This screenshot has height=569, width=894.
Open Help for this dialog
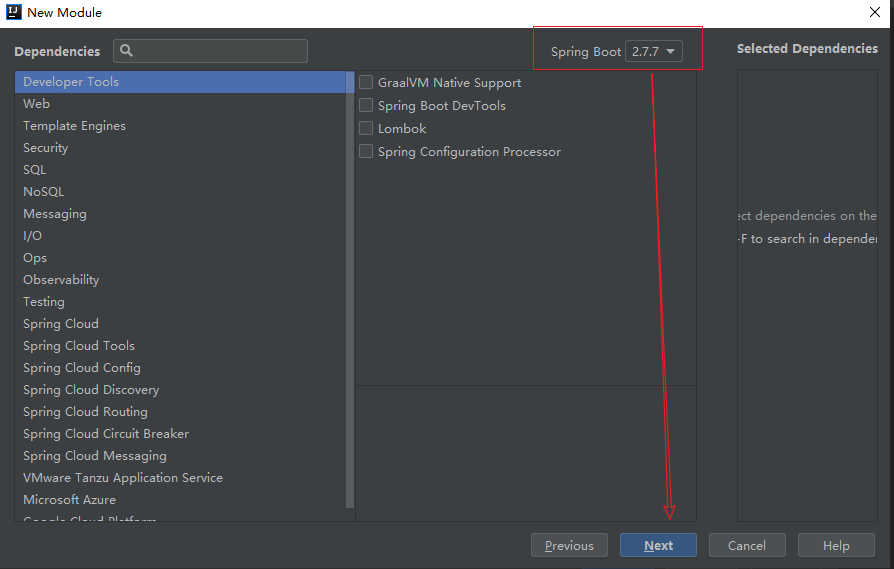(836, 545)
